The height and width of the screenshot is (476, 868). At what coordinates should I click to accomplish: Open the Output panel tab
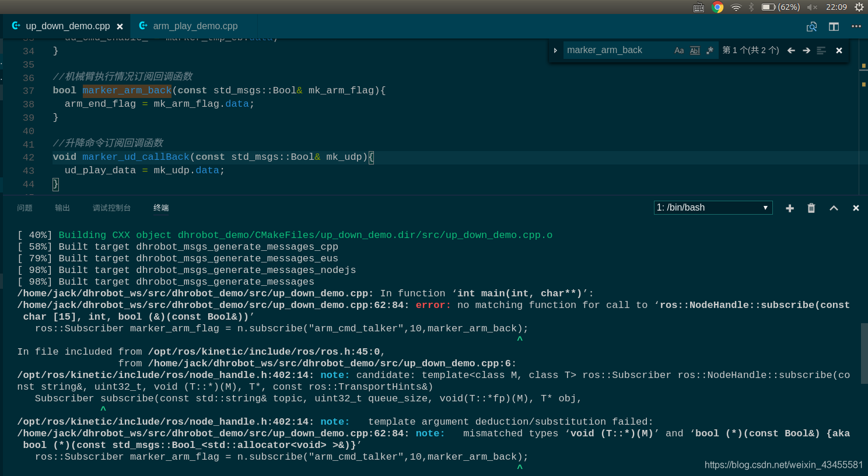pyautogui.click(x=62, y=208)
